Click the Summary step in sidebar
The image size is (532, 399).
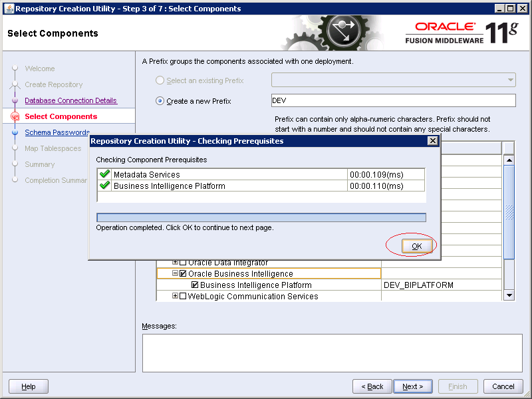40,164
